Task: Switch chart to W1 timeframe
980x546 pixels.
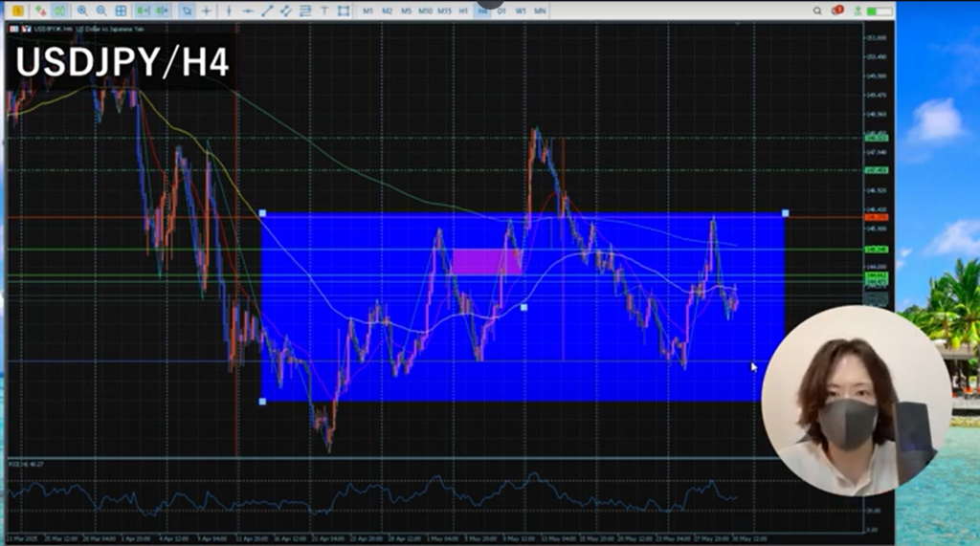Action: coord(521,11)
